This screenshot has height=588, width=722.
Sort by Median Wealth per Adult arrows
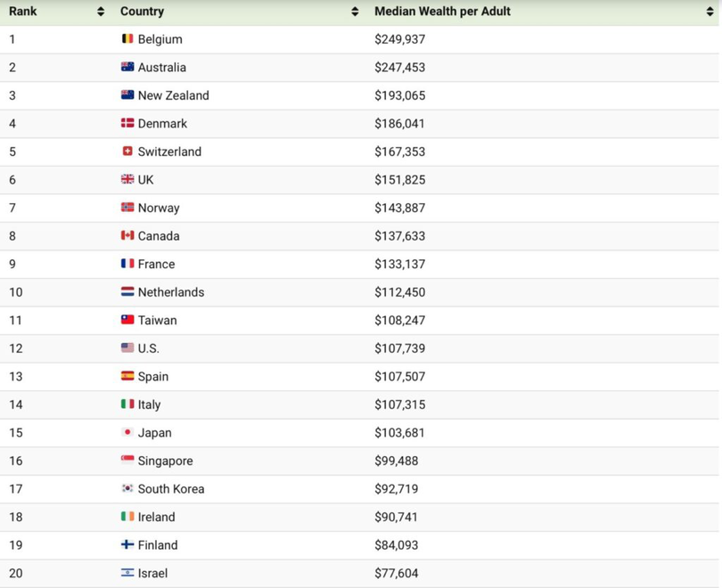point(710,12)
